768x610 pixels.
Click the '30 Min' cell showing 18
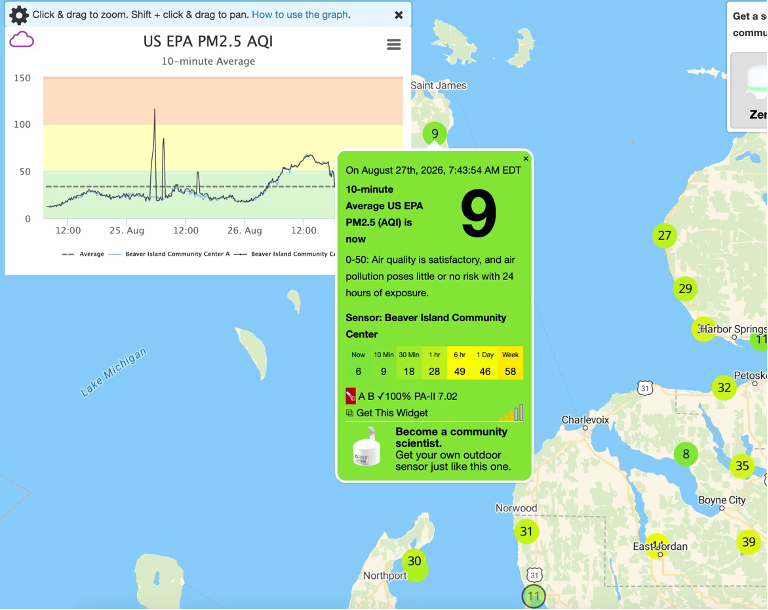409,363
